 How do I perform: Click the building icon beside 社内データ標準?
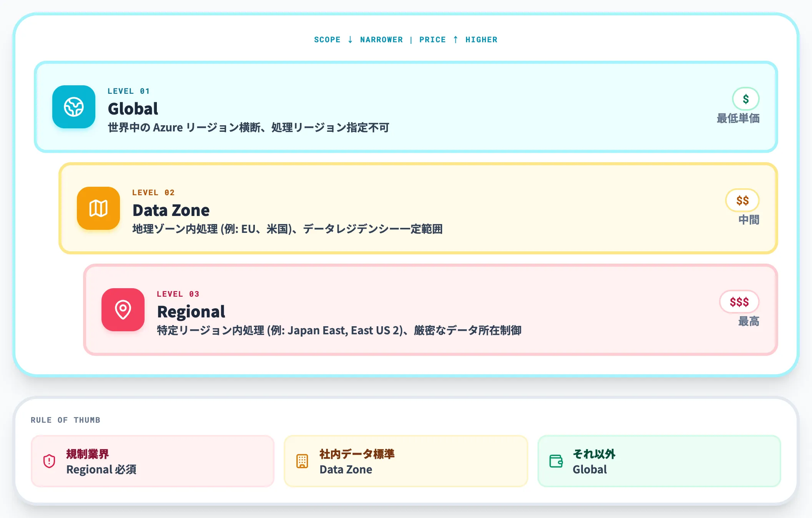coord(302,461)
